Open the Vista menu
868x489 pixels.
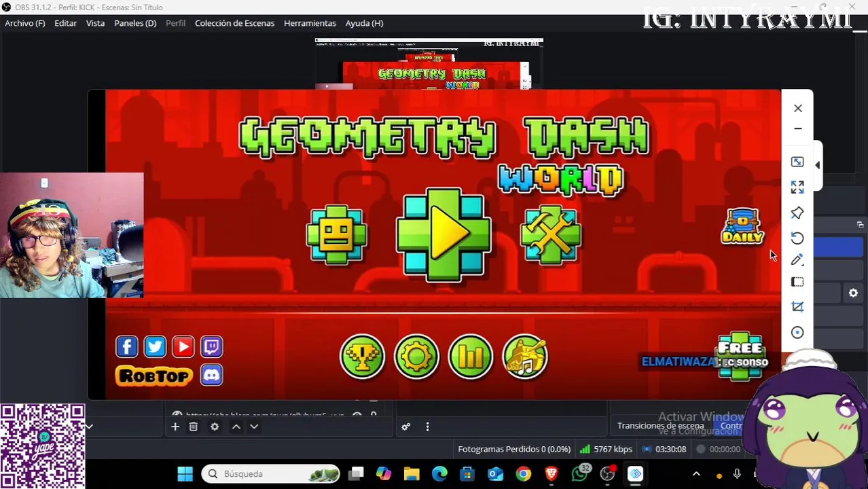pos(96,23)
